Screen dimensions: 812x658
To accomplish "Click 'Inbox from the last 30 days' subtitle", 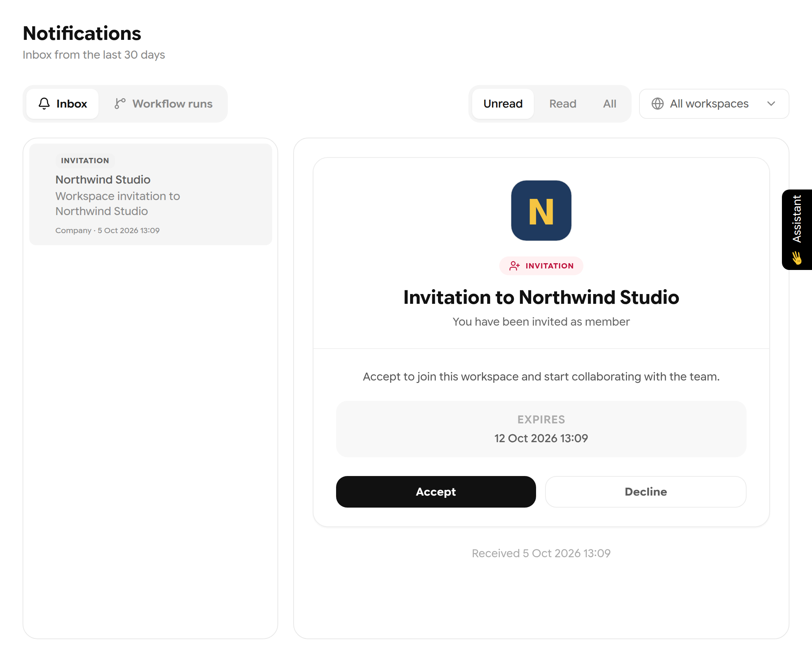I will coord(94,55).
